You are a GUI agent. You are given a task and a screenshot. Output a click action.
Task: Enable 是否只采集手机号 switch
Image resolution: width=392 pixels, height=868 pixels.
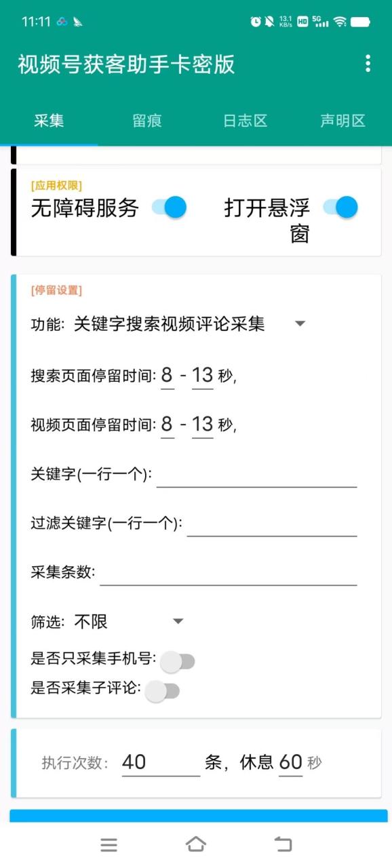click(178, 662)
